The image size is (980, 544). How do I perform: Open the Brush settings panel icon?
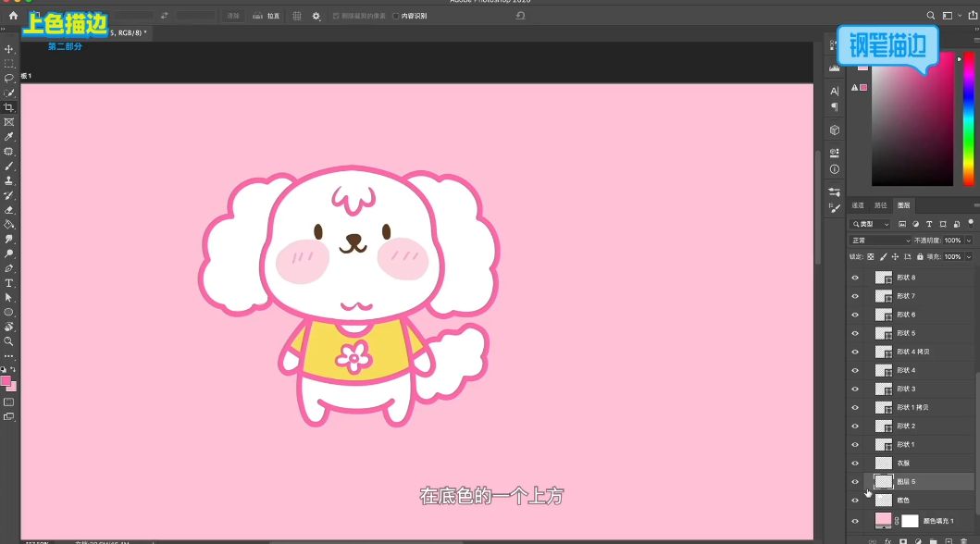pos(835,208)
